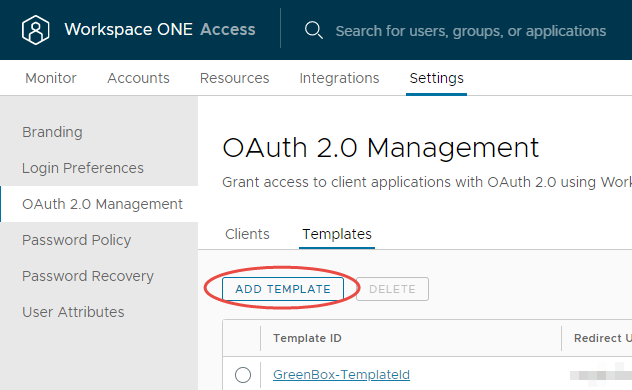Click the disabled DELETE button
Screen dimensions: 632x390
click(392, 289)
